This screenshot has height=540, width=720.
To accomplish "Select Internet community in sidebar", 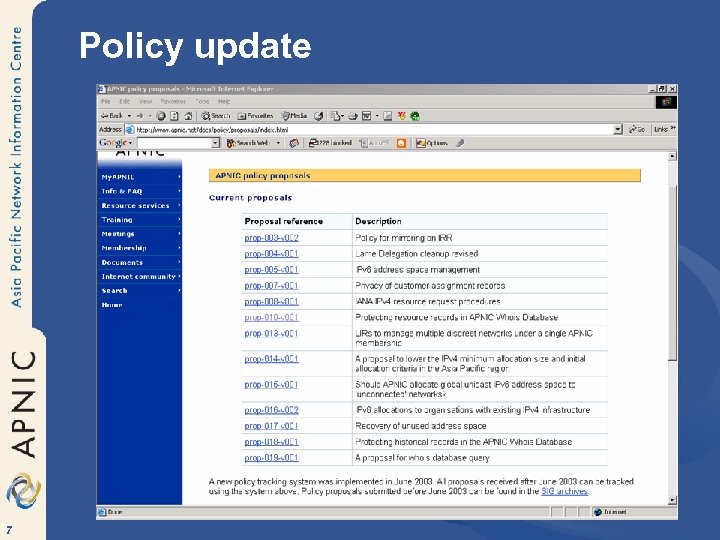I will point(140,276).
